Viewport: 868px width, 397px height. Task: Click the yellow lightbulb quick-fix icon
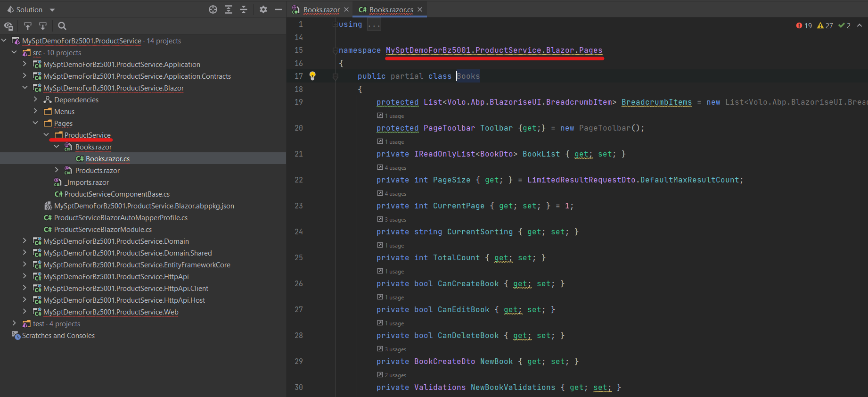point(312,76)
